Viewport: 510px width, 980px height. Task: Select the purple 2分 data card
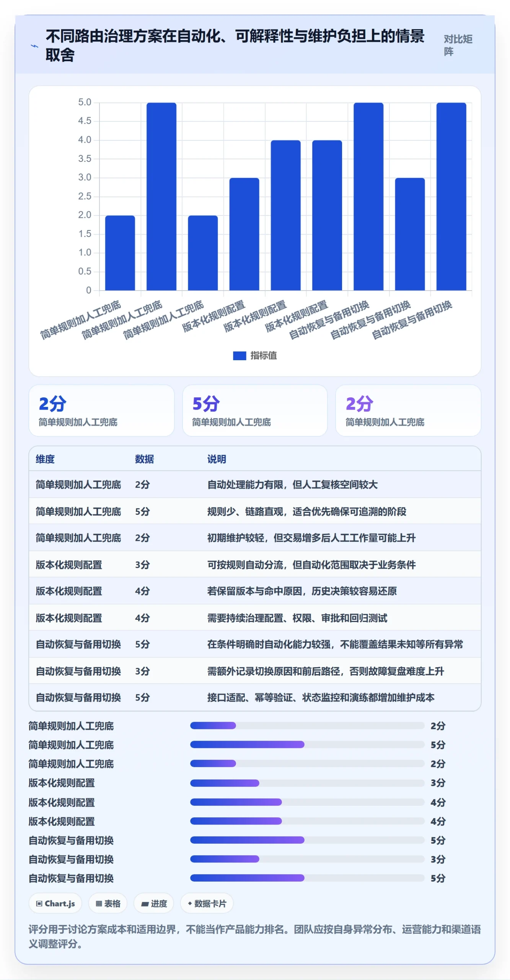(408, 410)
